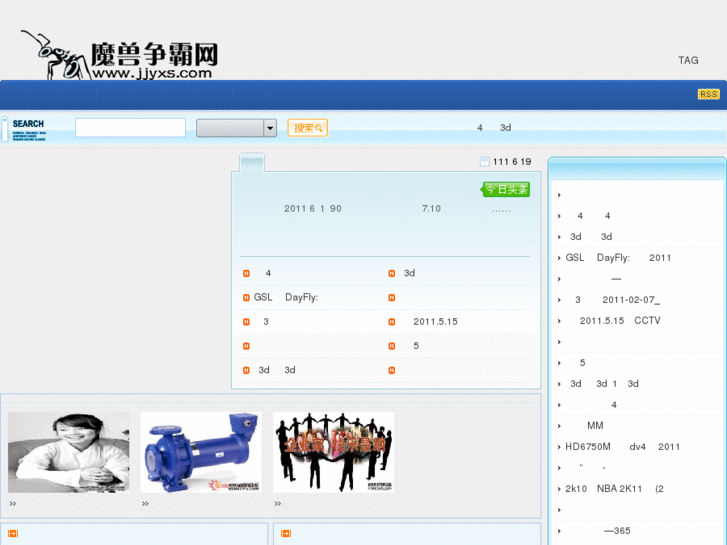Click '»' link under the blue pump

click(x=145, y=504)
